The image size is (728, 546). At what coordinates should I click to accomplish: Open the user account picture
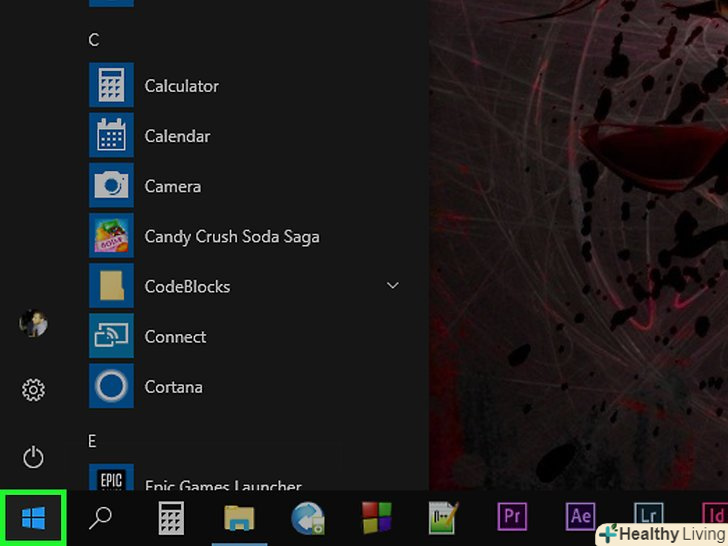[33, 324]
